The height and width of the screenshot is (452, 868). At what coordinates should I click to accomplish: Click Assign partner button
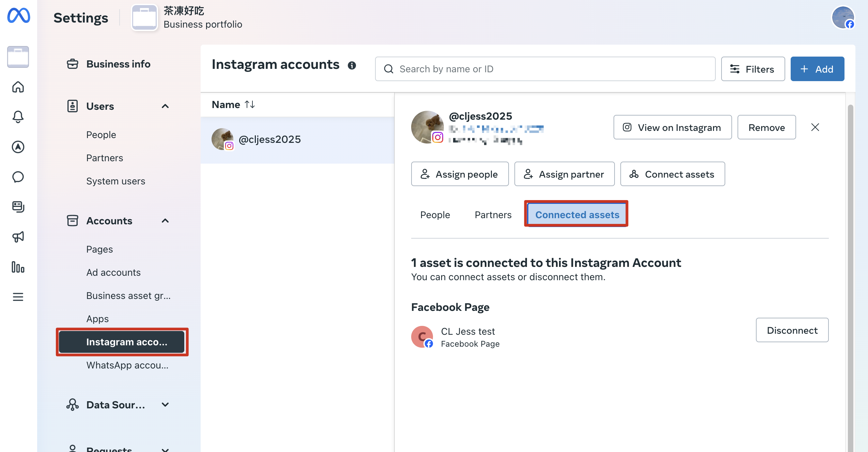pyautogui.click(x=564, y=174)
